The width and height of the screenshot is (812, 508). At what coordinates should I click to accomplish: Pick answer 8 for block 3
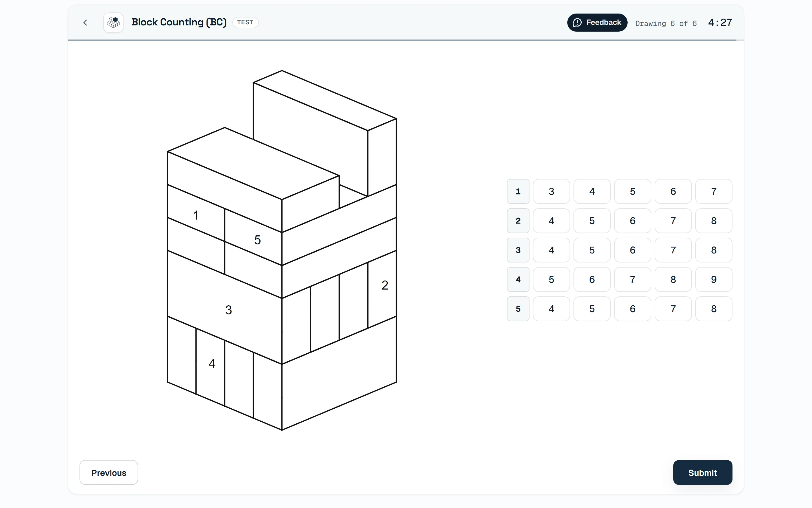pyautogui.click(x=714, y=250)
